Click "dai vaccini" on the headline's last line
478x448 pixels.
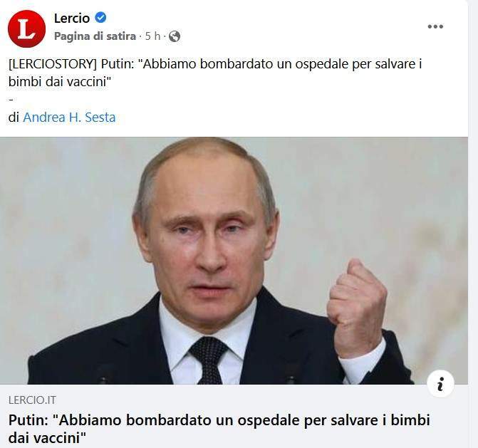pos(48,438)
